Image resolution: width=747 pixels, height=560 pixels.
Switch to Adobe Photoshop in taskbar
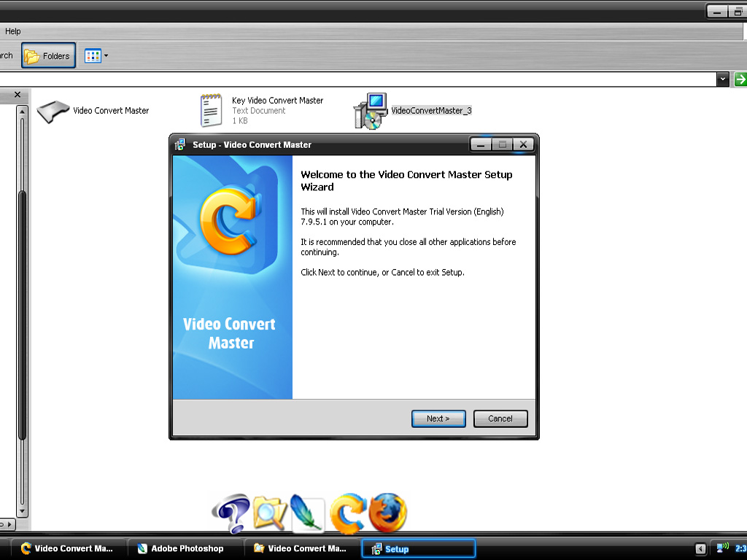[185, 548]
